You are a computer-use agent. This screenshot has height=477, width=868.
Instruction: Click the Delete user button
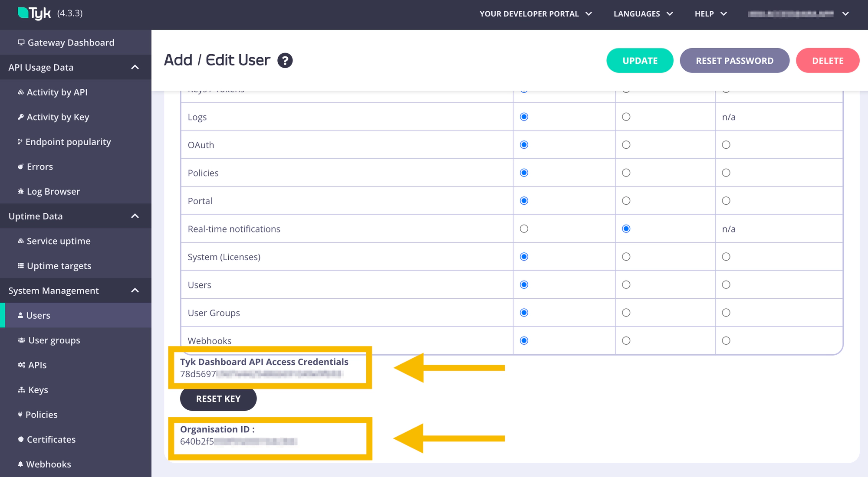point(827,61)
